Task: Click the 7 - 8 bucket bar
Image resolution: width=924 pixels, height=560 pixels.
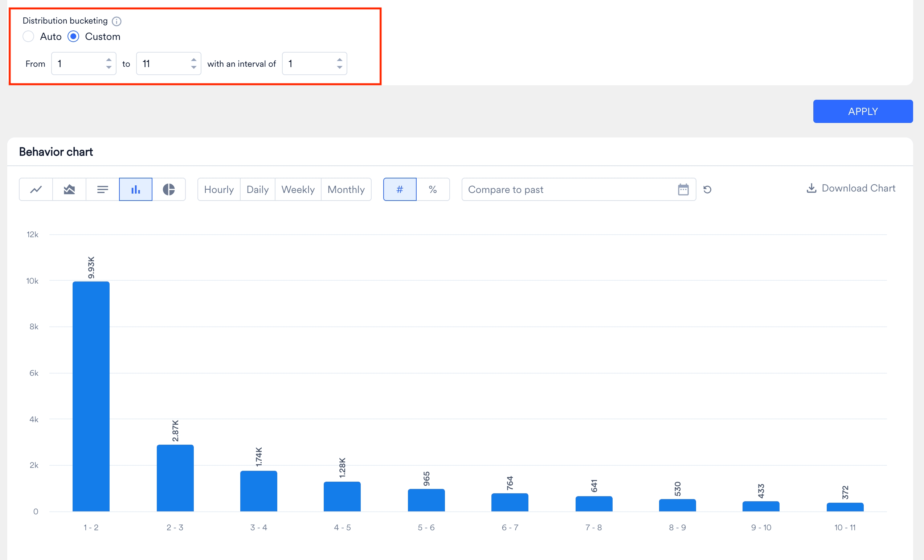Action: click(594, 504)
